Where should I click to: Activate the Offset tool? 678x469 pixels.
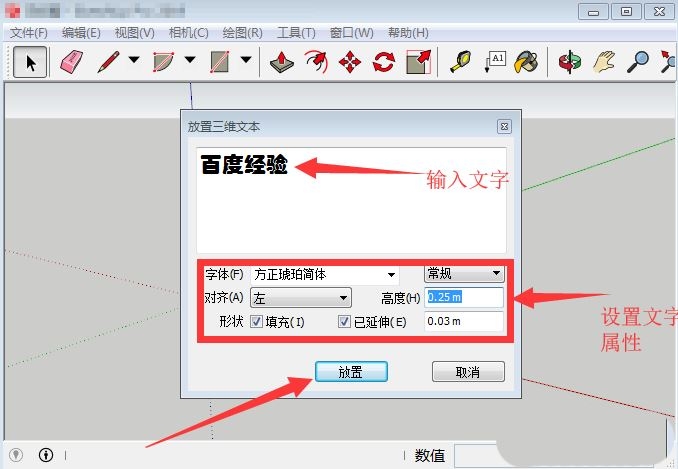pyautogui.click(x=316, y=62)
